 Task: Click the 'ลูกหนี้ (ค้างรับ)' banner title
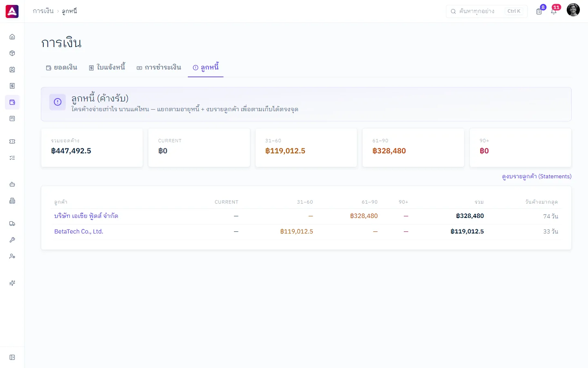pos(100,98)
